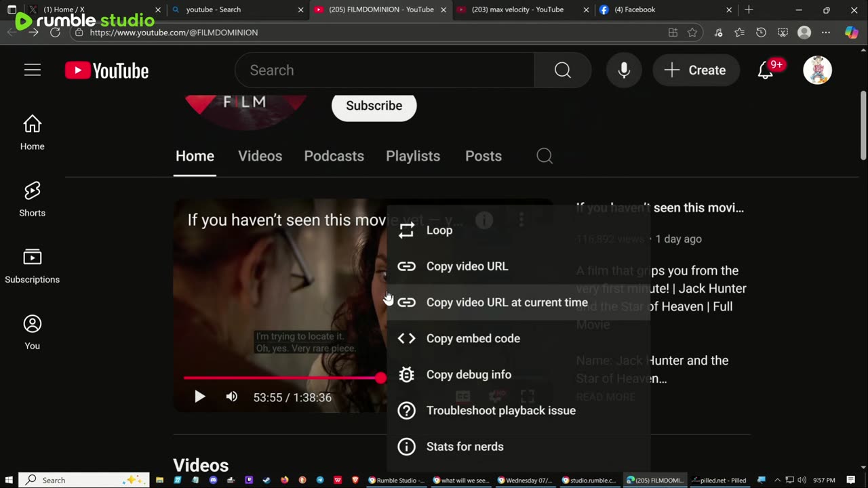Close the max velocity YouTube tab
Screen dimensions: 868x488
pyautogui.click(x=586, y=9)
